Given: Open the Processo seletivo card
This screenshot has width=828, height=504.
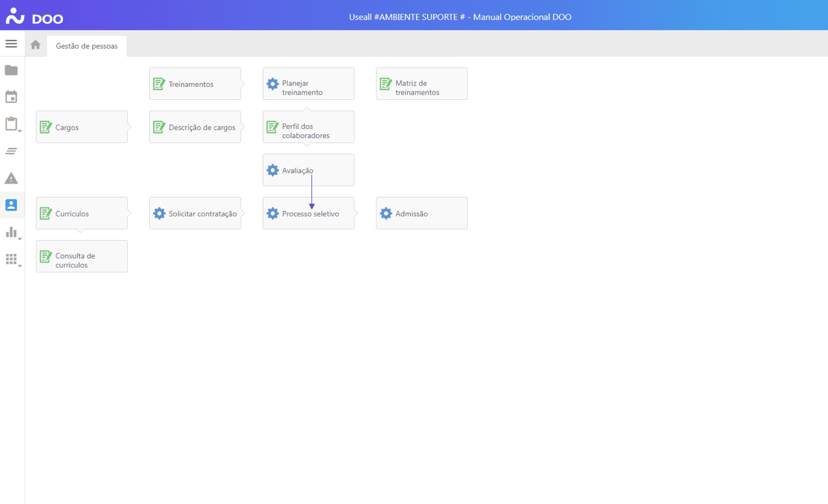Looking at the screenshot, I should click(308, 213).
